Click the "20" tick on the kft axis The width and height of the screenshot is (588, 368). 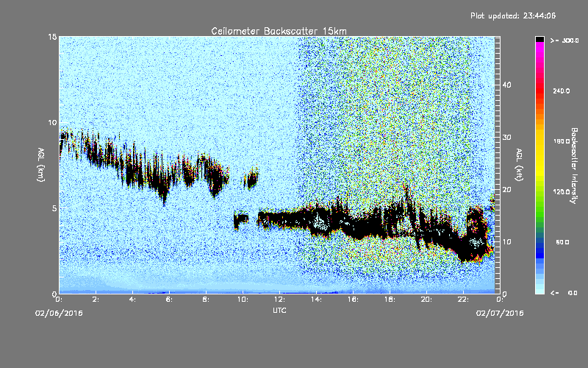(x=506, y=190)
